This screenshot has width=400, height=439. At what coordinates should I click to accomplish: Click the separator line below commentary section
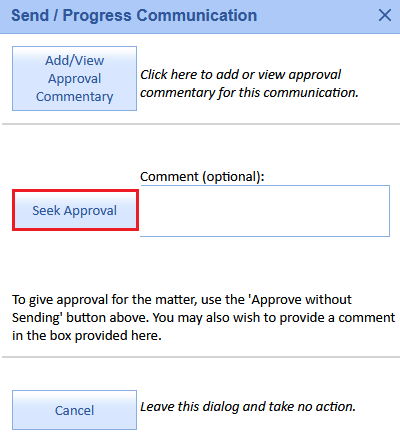[x=201, y=124]
